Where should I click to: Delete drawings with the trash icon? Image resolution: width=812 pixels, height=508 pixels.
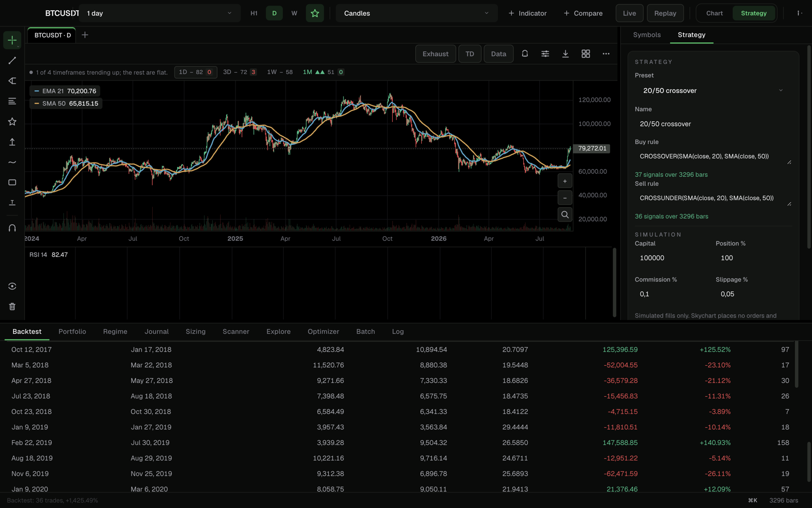pyautogui.click(x=12, y=306)
